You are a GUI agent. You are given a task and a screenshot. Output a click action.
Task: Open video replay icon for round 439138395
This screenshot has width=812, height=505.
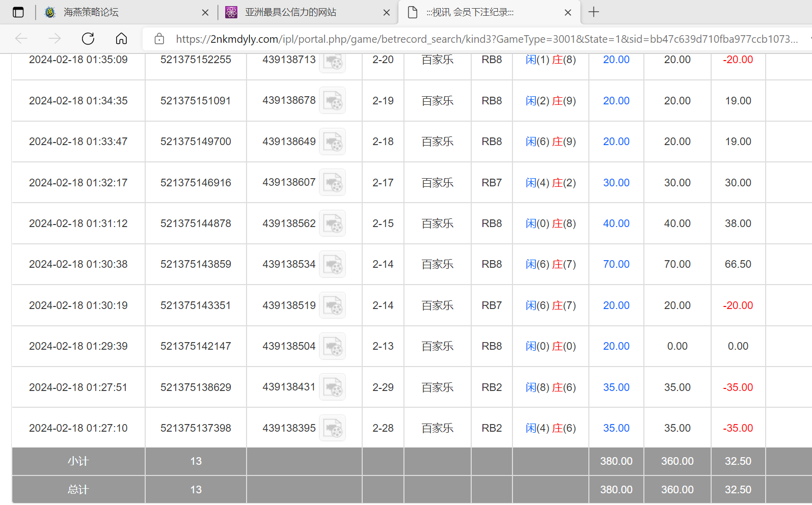pos(332,428)
